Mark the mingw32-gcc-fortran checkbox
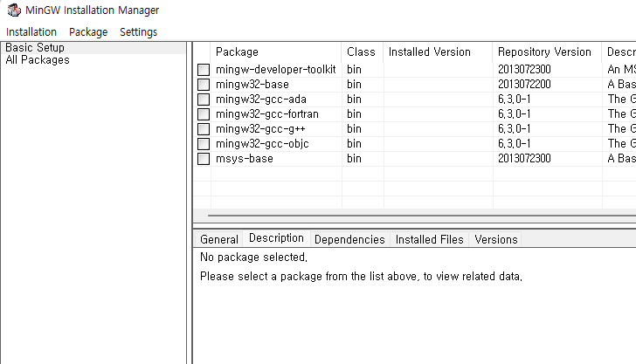The width and height of the screenshot is (636, 364). click(x=204, y=114)
